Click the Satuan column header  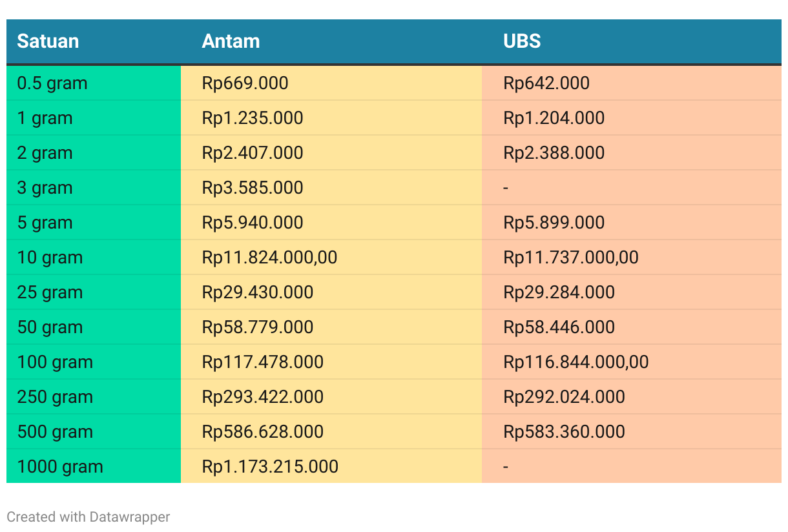48,41
